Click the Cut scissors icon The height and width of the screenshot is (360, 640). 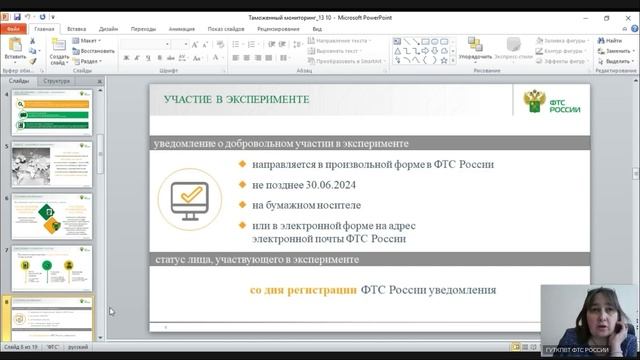[x=33, y=41]
